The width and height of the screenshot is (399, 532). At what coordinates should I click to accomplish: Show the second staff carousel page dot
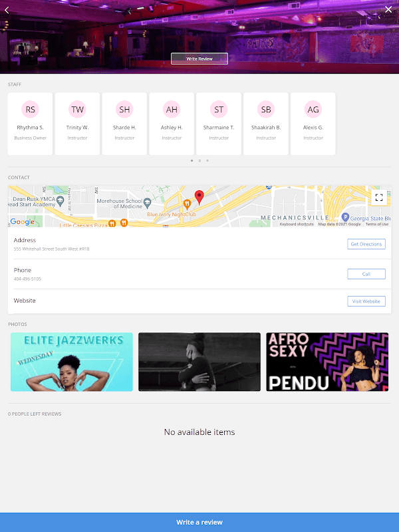(x=199, y=160)
